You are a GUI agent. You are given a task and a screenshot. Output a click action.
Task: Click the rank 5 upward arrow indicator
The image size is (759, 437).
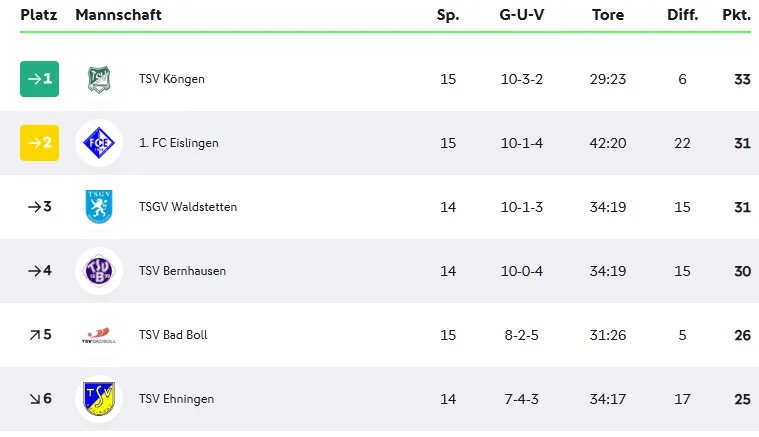click(34, 335)
